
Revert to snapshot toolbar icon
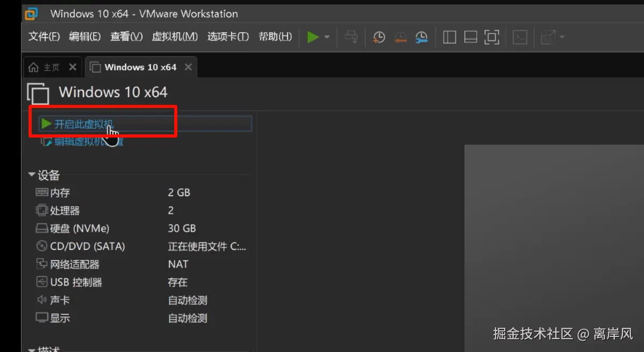pos(400,38)
